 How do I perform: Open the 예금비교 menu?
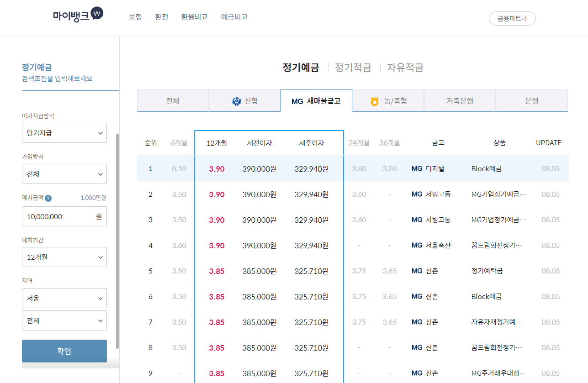[x=234, y=17]
